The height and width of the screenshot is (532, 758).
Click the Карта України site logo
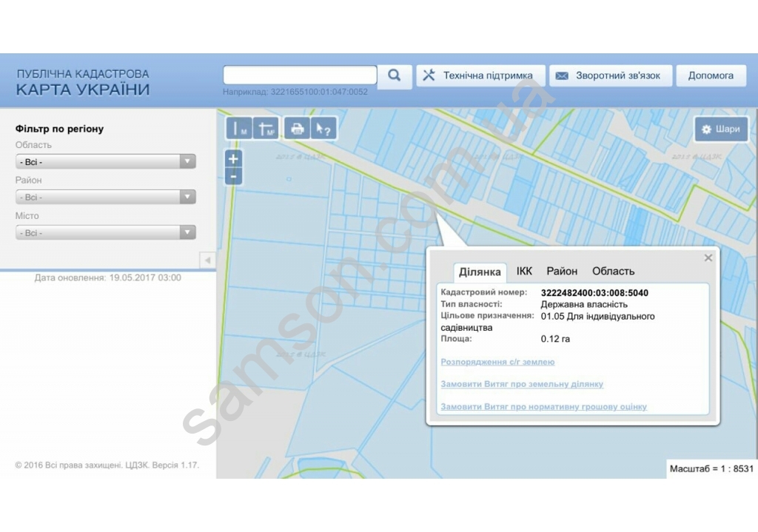pyautogui.click(x=83, y=83)
